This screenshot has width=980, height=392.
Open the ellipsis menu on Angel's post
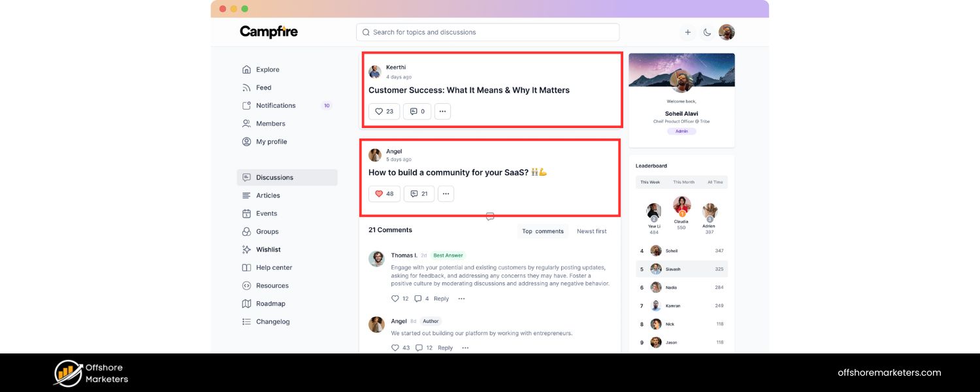(x=446, y=193)
